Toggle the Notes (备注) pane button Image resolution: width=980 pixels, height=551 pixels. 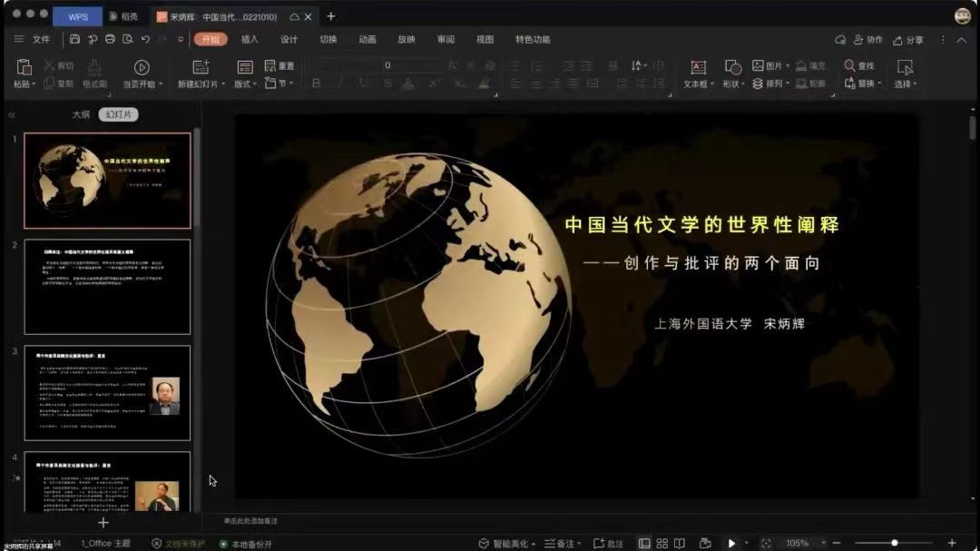560,543
